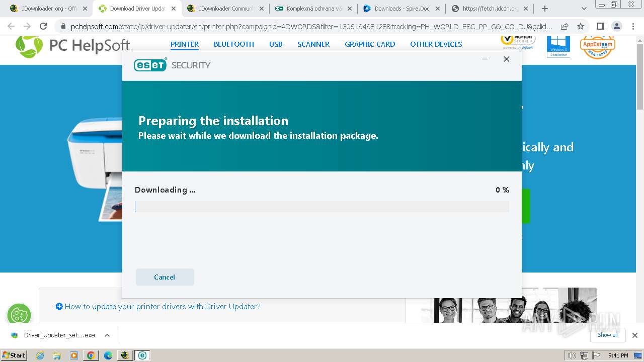
Task: Launch Internet Explorer from taskbar
Action: click(x=40, y=355)
